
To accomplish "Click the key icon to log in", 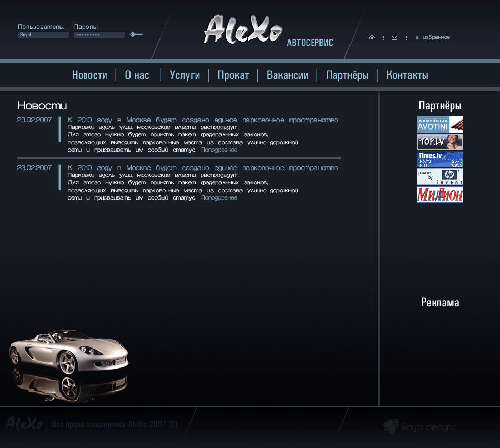I will tap(136, 34).
